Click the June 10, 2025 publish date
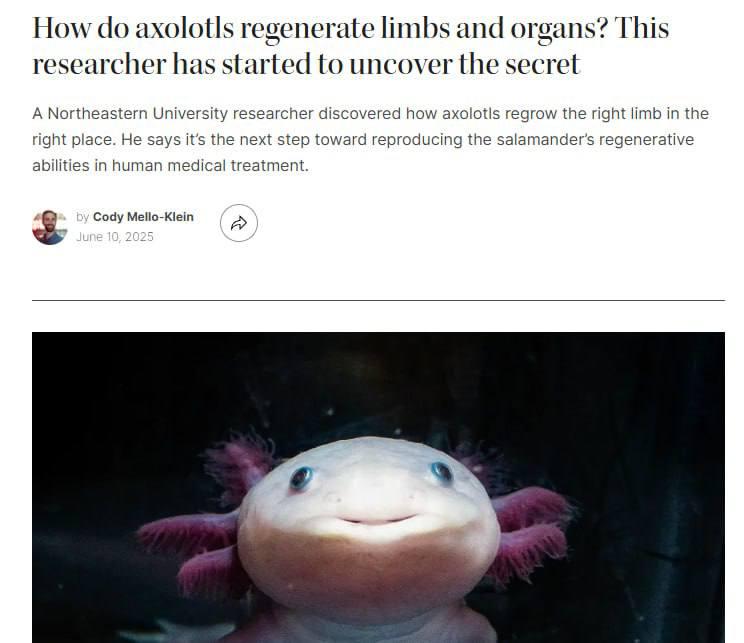The image size is (744, 643). pyautogui.click(x=115, y=237)
